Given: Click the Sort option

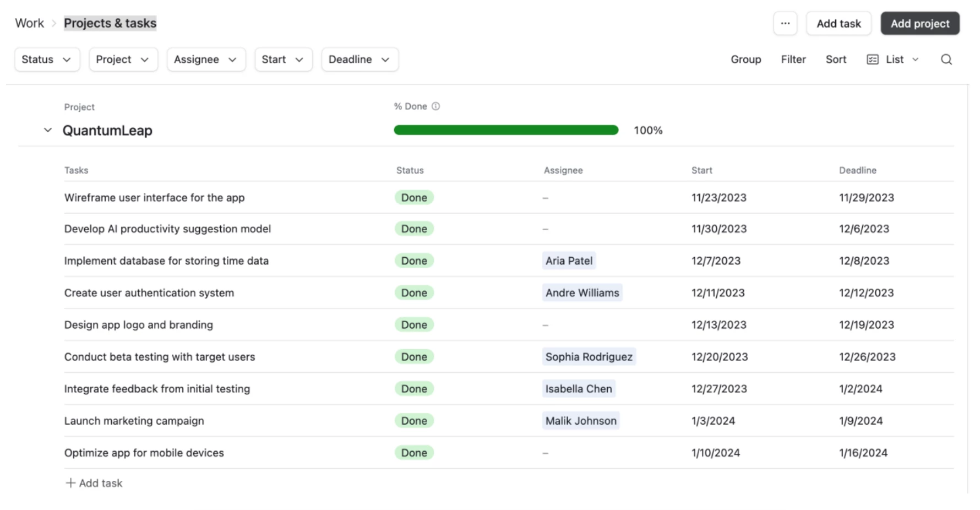Looking at the screenshot, I should (836, 59).
